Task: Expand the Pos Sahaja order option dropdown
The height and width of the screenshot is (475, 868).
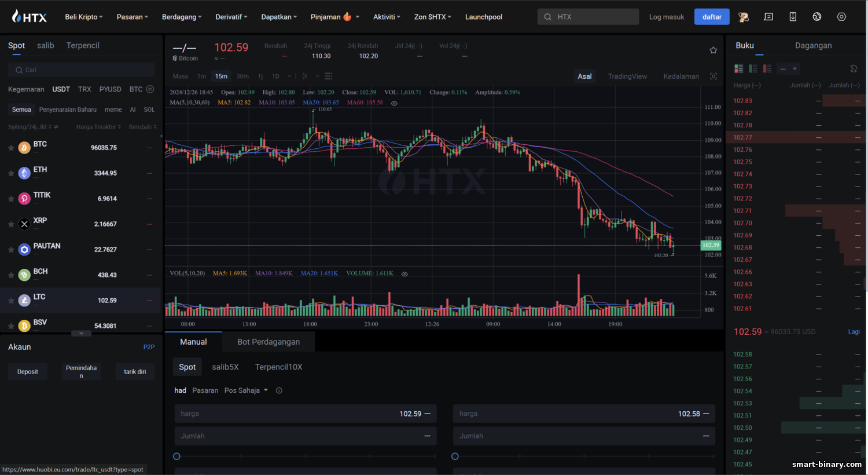Action: tap(246, 390)
